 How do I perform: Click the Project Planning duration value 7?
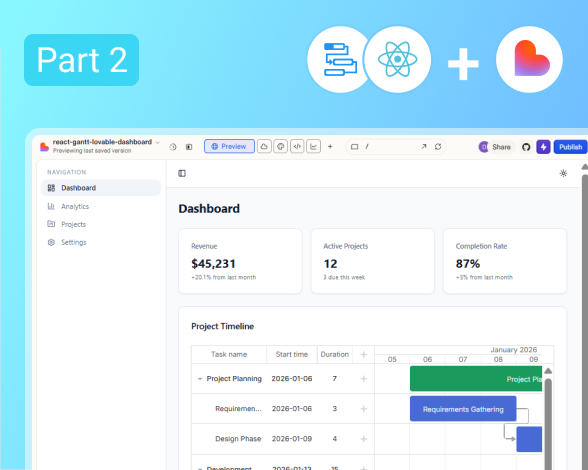[x=334, y=379]
